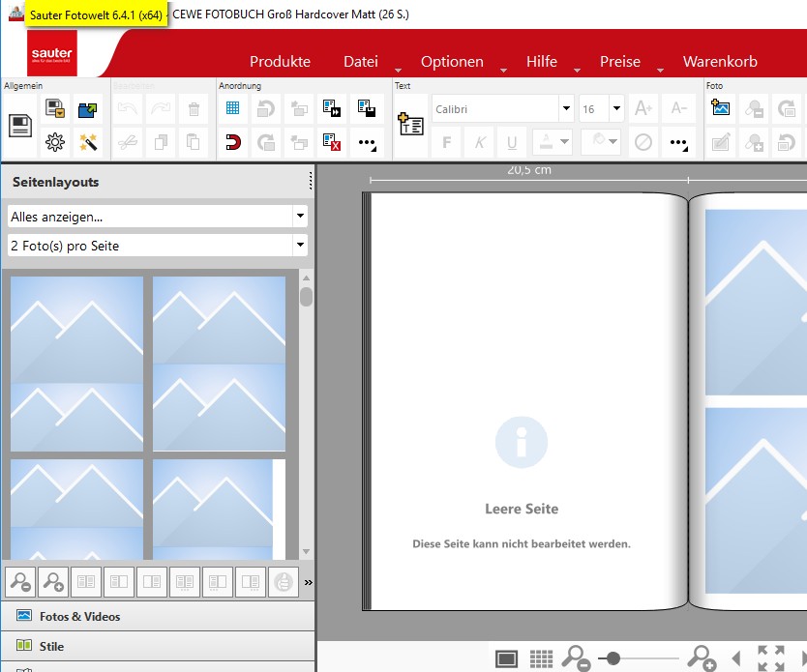Open the Fotos & Videos panel
Image resolution: width=807 pixels, height=672 pixels.
pos(79,616)
